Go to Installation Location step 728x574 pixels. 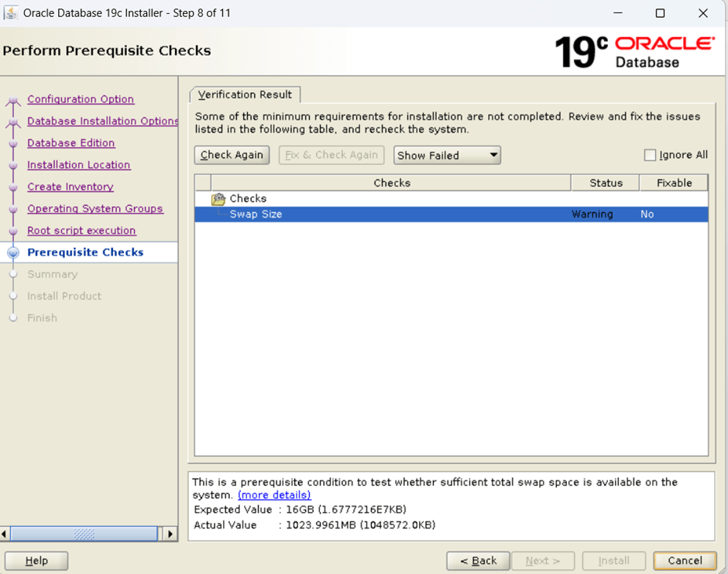pyautogui.click(x=78, y=165)
